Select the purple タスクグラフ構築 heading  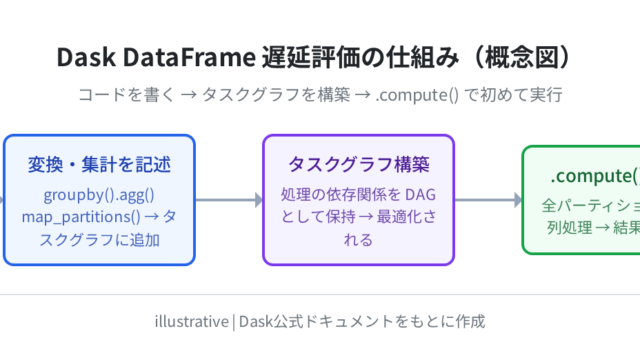point(358,164)
